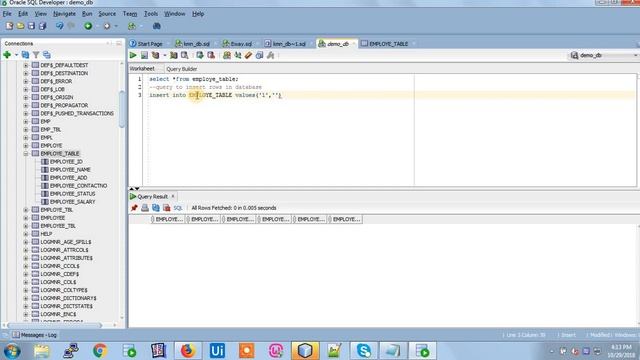Close the Query Result tab

173,196
